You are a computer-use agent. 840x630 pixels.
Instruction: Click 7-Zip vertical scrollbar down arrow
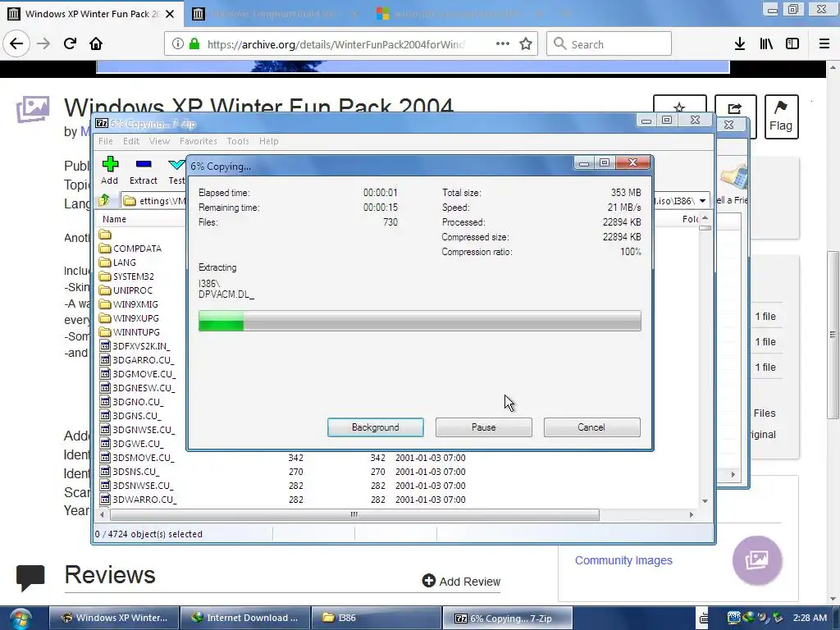pyautogui.click(x=705, y=501)
